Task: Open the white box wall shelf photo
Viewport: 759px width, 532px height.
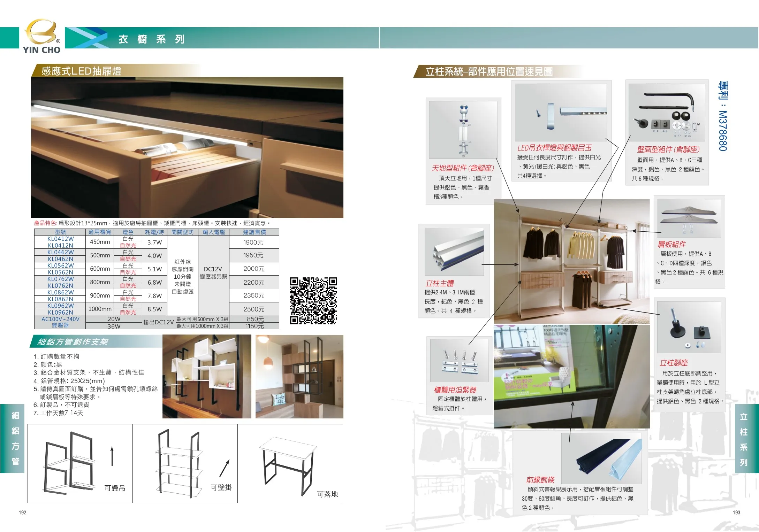Action: (x=207, y=376)
